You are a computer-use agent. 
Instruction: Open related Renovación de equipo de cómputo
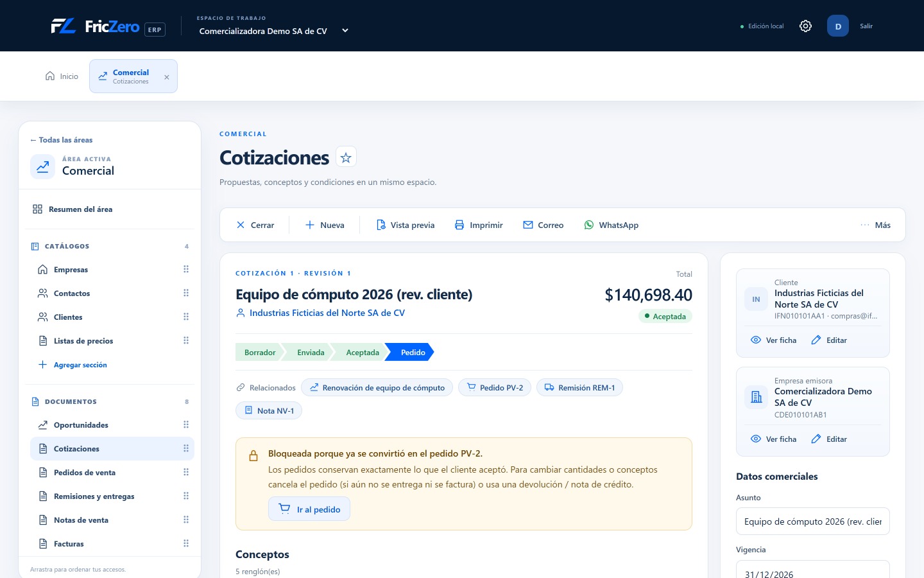377,388
